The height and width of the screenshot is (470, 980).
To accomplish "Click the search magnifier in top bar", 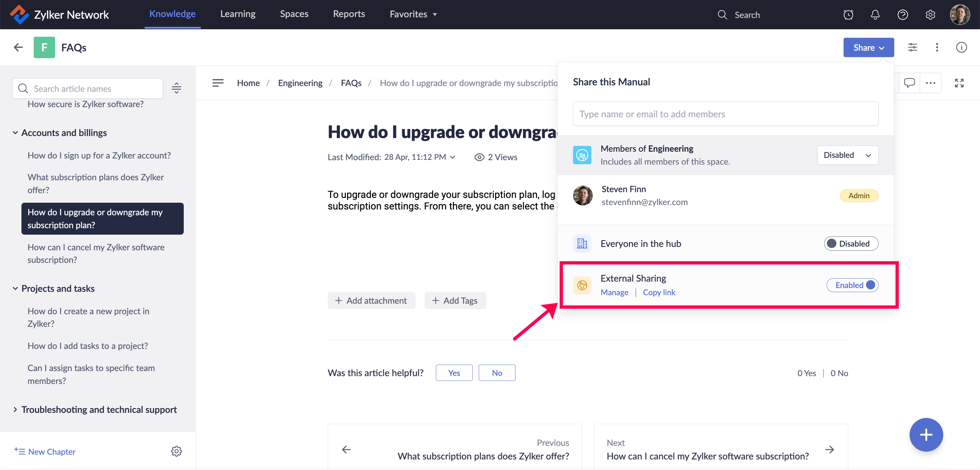I will point(722,15).
